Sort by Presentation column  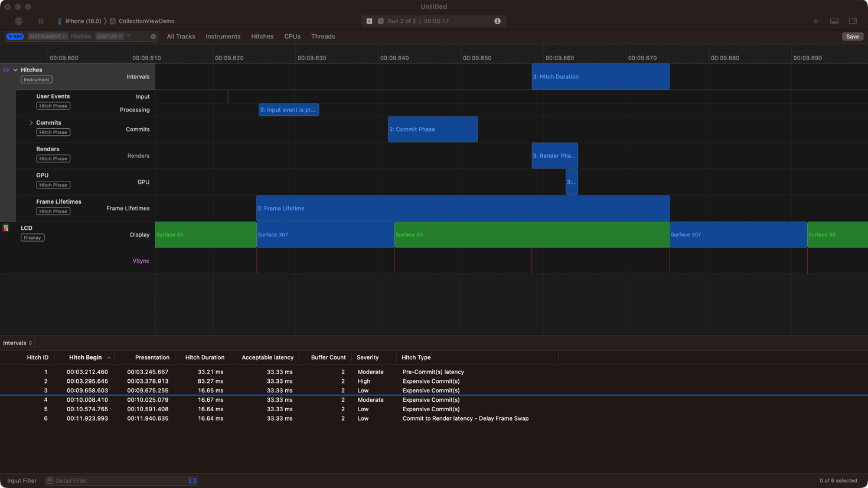coord(152,357)
